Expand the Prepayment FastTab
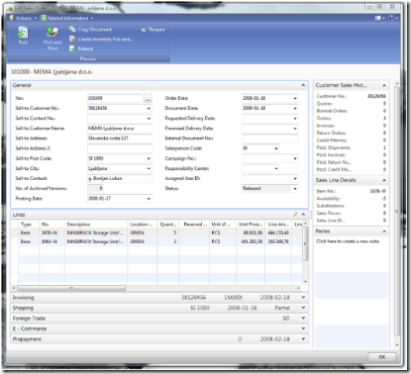 tap(303, 339)
